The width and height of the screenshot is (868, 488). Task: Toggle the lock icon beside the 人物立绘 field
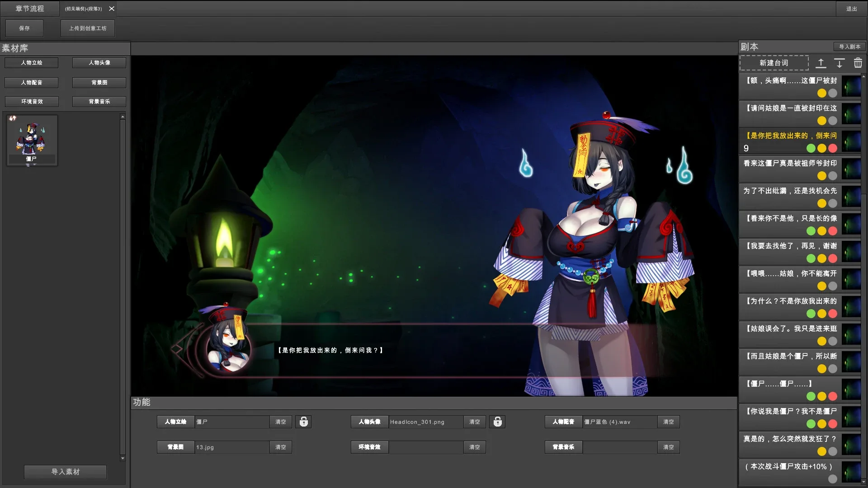303,422
